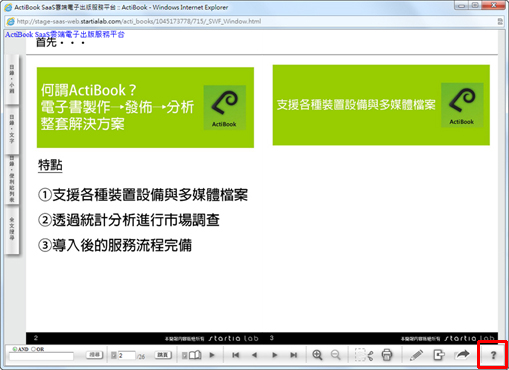Image resolution: width=509 pixels, height=370 pixels.
Task: Click the 跳頁 jump page button
Action: pyautogui.click(x=163, y=355)
